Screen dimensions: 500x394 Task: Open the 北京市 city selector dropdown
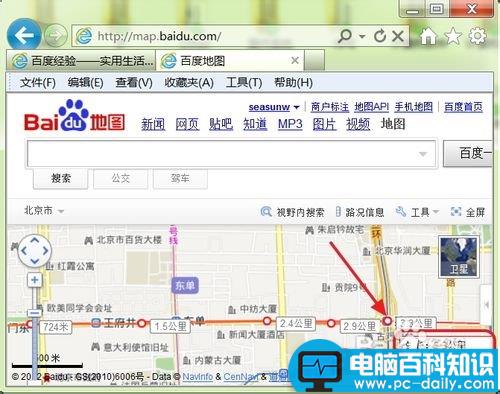[x=44, y=211]
